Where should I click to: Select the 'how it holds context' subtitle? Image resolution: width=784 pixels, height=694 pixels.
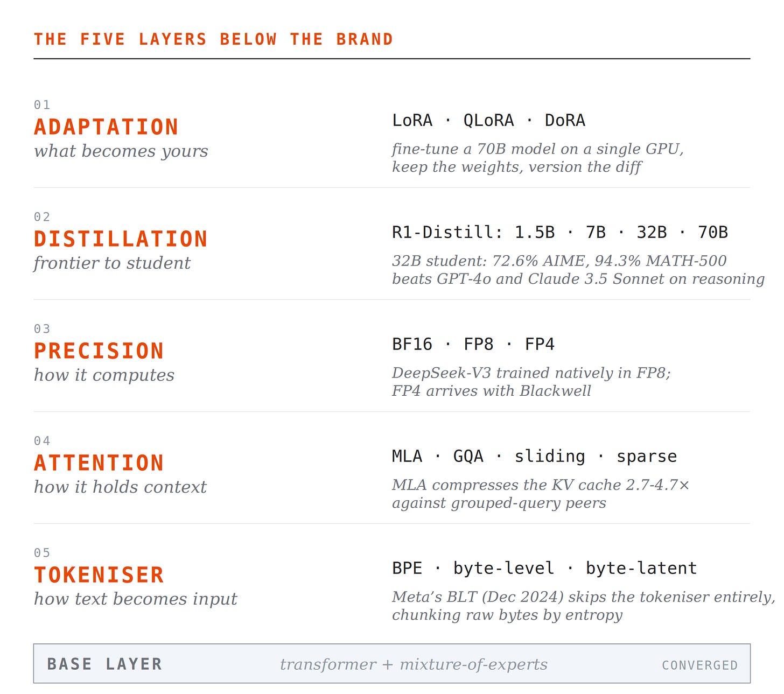(x=120, y=487)
